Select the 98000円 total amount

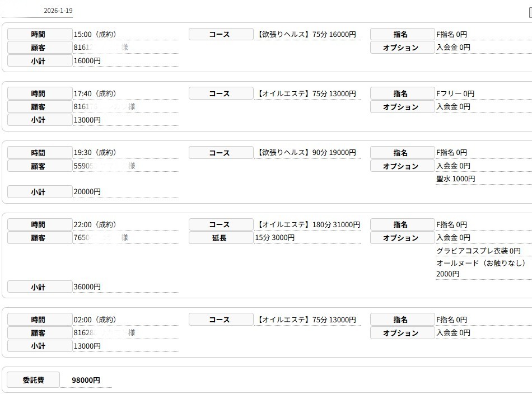pyautogui.click(x=86, y=380)
